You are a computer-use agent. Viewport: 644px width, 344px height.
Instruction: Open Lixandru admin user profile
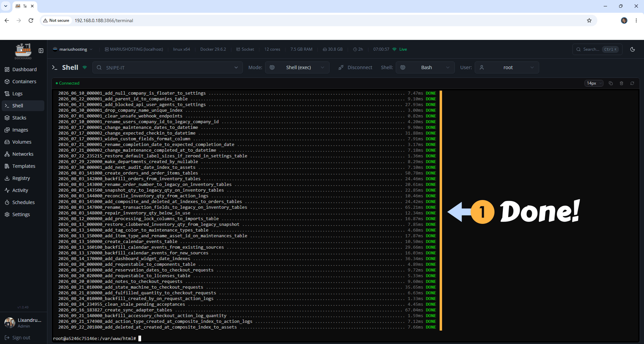pos(23,323)
